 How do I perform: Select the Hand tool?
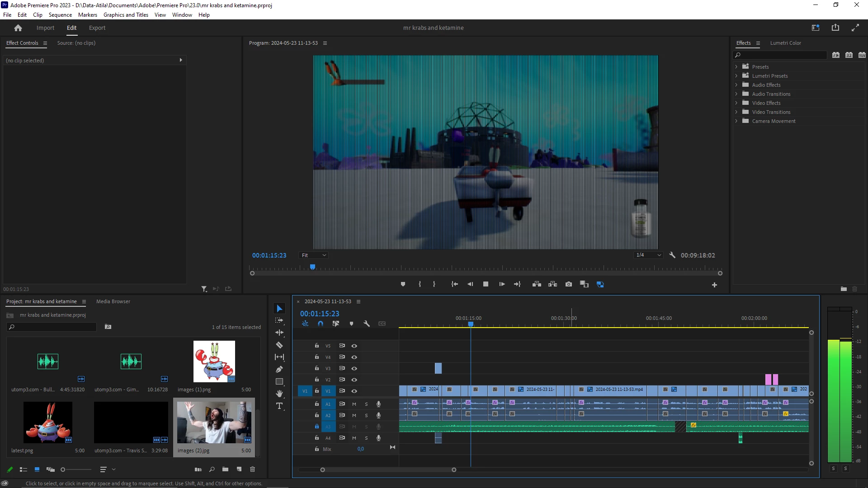(x=279, y=394)
